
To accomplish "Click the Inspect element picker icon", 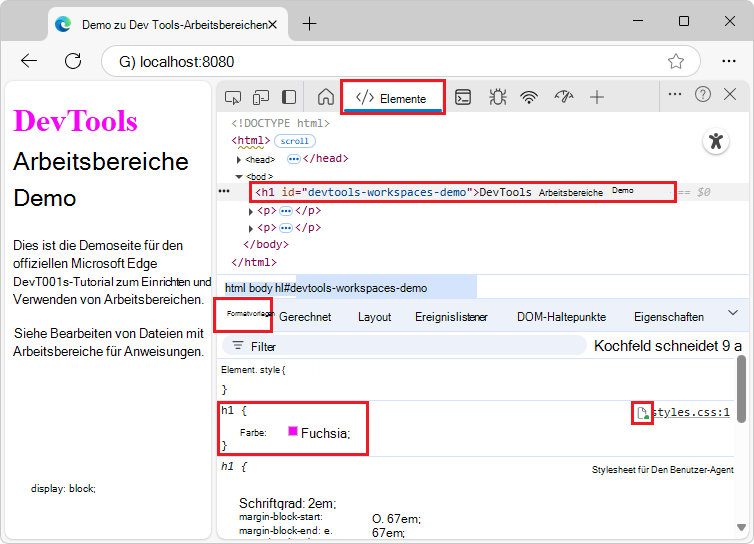I will (233, 97).
